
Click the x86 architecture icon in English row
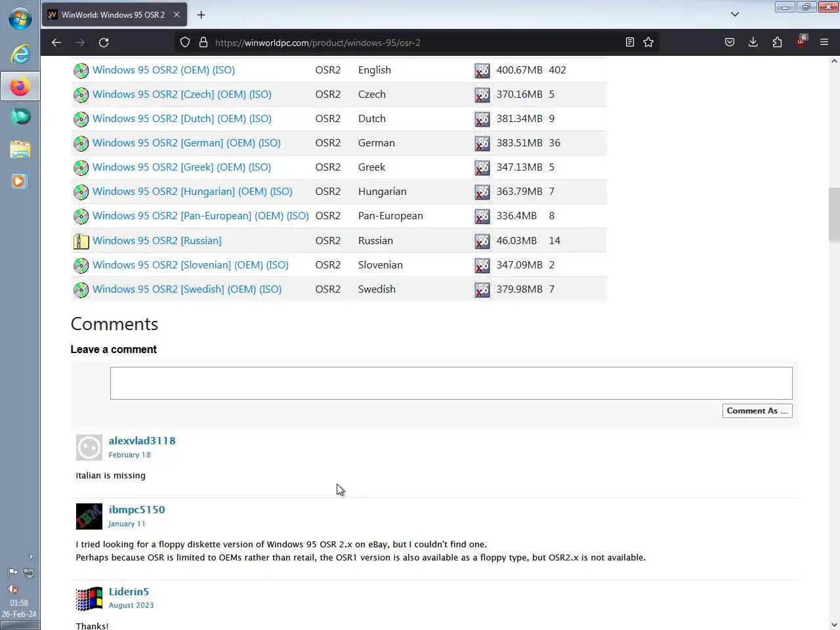point(482,70)
